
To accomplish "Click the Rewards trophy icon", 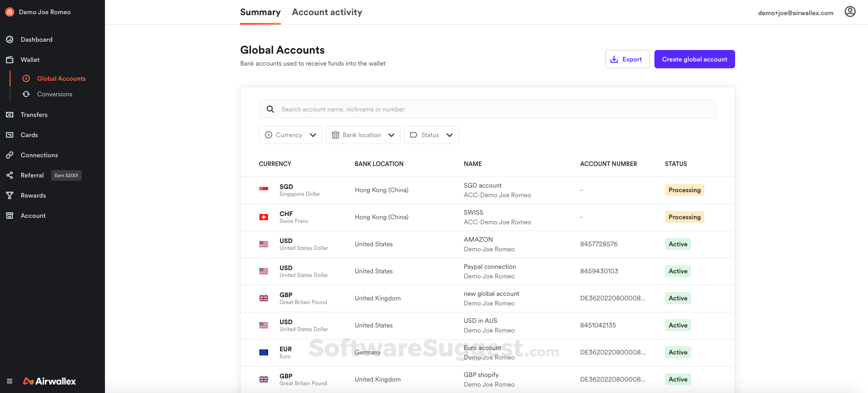I will (10, 195).
